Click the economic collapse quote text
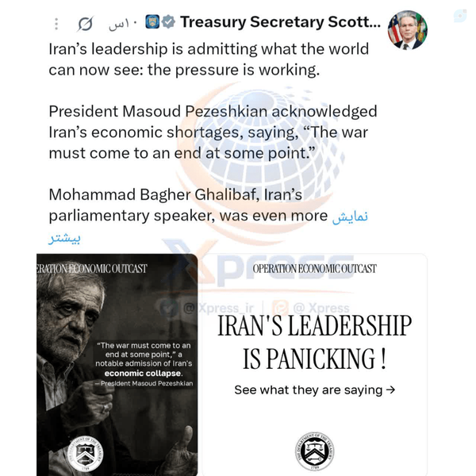 coord(144,363)
